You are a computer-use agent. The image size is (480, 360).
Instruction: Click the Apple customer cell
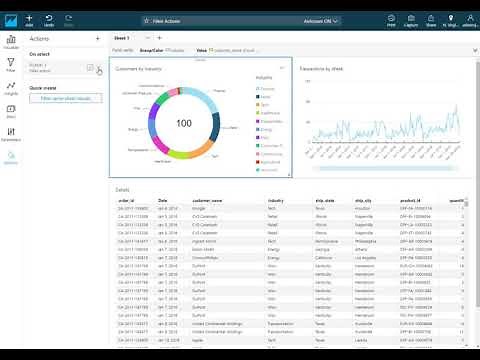click(x=197, y=340)
